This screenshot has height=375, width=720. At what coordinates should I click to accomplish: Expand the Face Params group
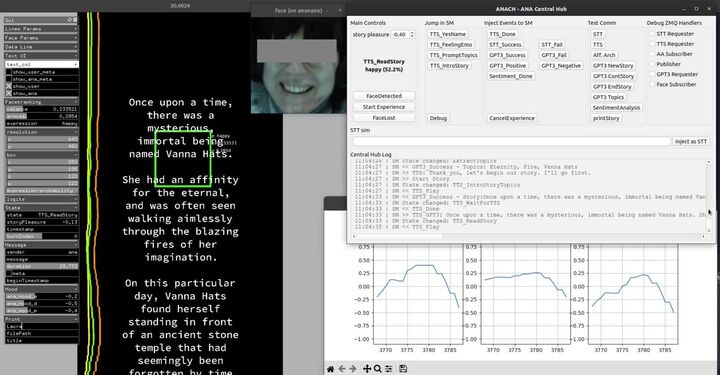click(41, 38)
